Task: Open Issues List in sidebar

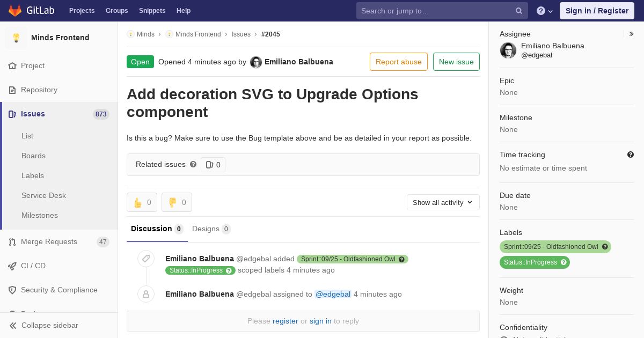Action: click(x=27, y=136)
